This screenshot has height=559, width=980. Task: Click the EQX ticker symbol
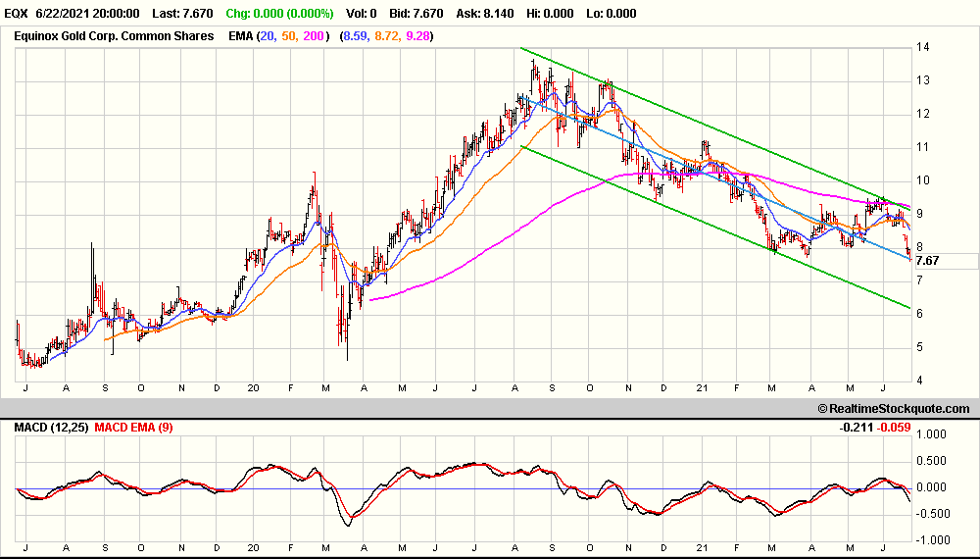[18, 14]
